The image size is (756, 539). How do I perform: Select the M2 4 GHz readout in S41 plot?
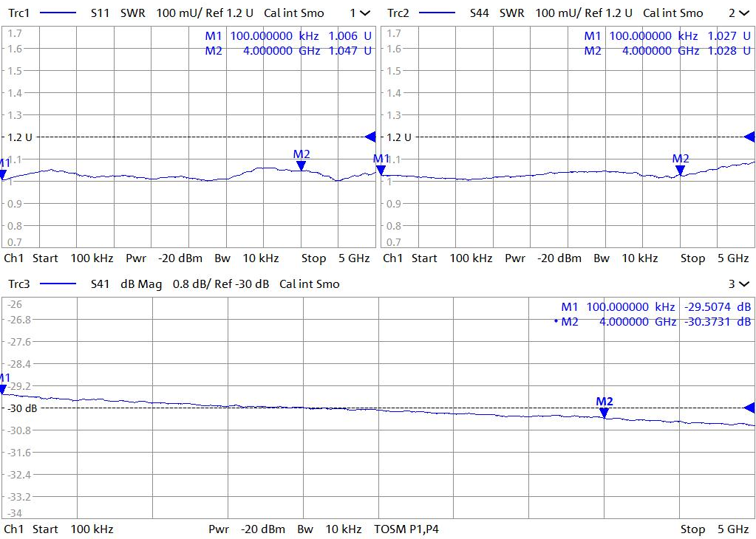pyautogui.click(x=653, y=322)
